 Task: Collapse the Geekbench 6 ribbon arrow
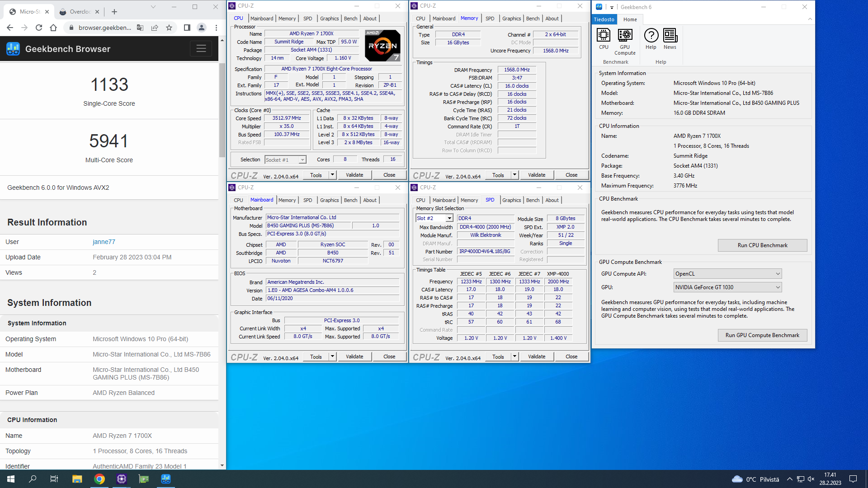click(x=810, y=19)
